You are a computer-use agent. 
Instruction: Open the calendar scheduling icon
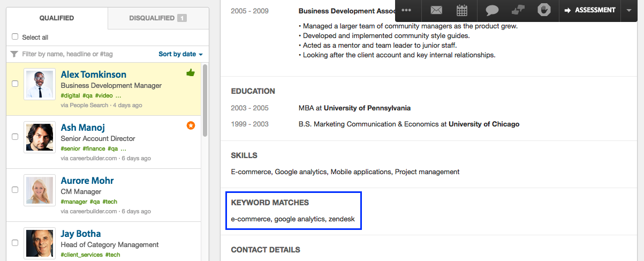click(462, 10)
